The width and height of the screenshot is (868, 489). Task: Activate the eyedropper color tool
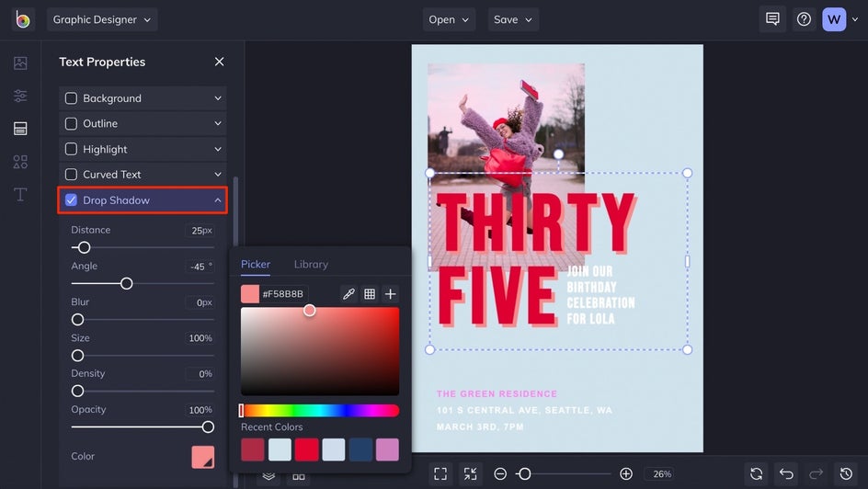(348, 294)
